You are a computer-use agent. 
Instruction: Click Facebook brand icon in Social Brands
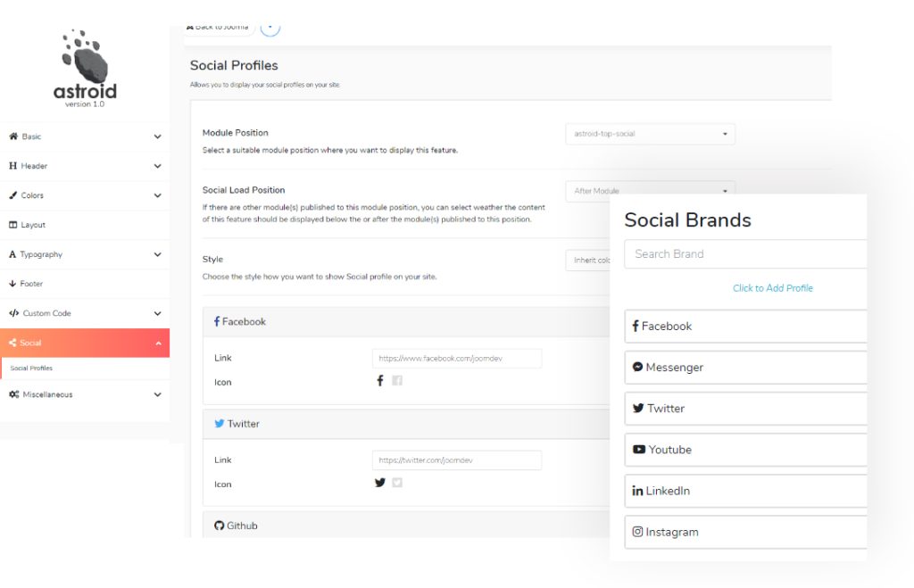point(636,326)
